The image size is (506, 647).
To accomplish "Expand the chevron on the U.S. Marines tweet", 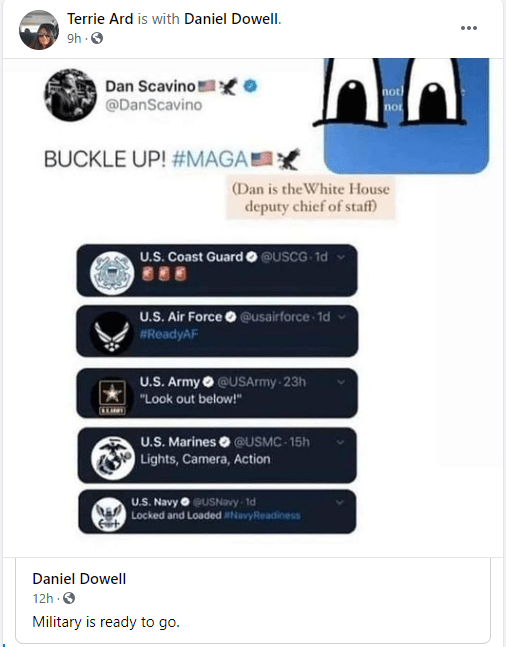I will (x=340, y=442).
